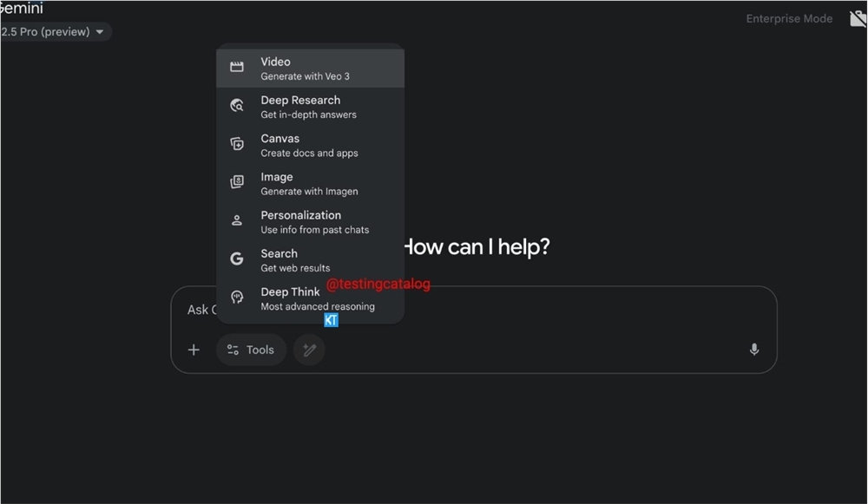The image size is (868, 504).
Task: Choose Deep Think Most advanced reasoning
Action: click(310, 298)
